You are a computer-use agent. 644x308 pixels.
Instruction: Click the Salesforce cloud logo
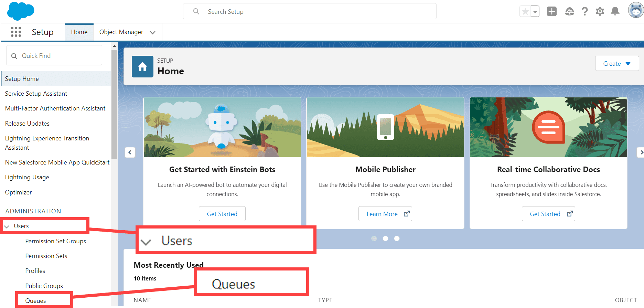[21, 11]
